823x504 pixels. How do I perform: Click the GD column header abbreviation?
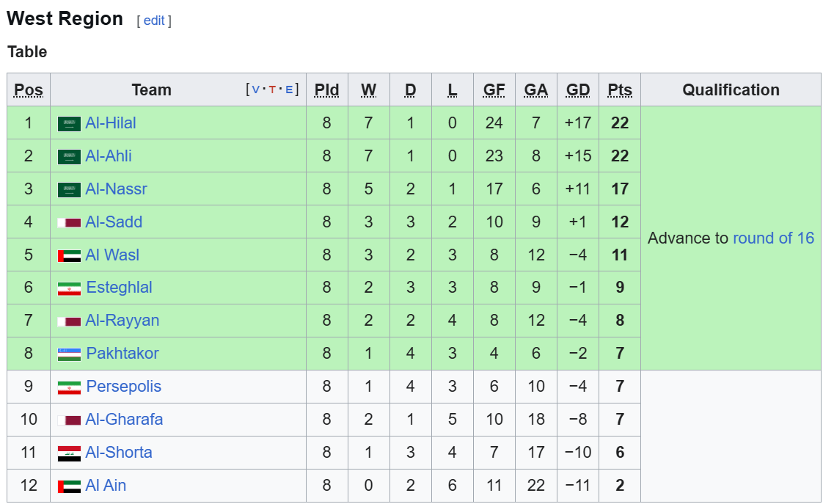[578, 90]
